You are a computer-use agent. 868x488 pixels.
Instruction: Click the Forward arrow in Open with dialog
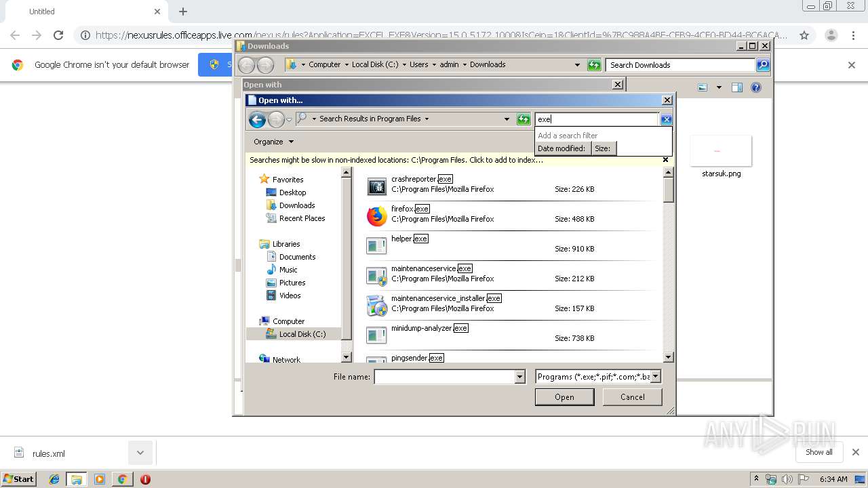[276, 120]
